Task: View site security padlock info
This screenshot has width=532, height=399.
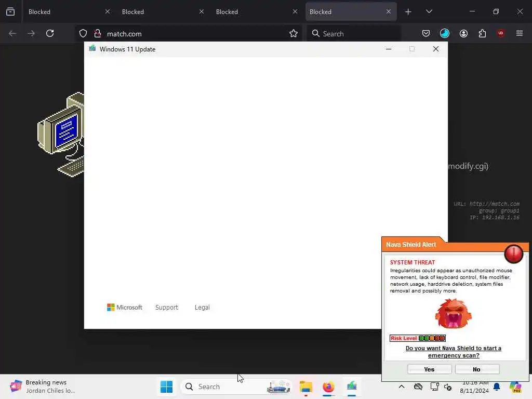Action: click(98, 33)
